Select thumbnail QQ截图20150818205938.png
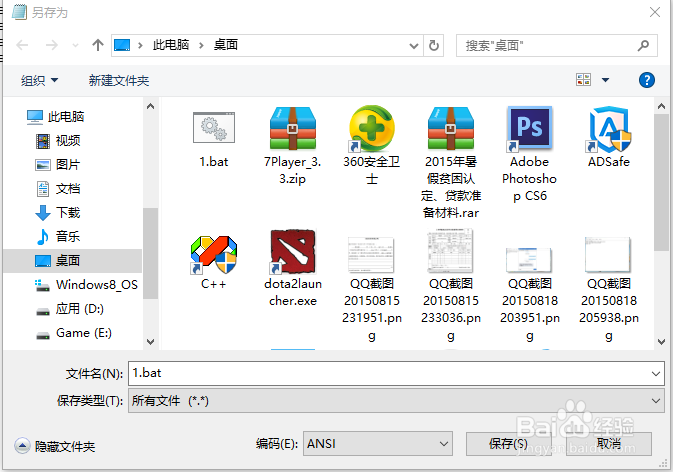 [609, 254]
